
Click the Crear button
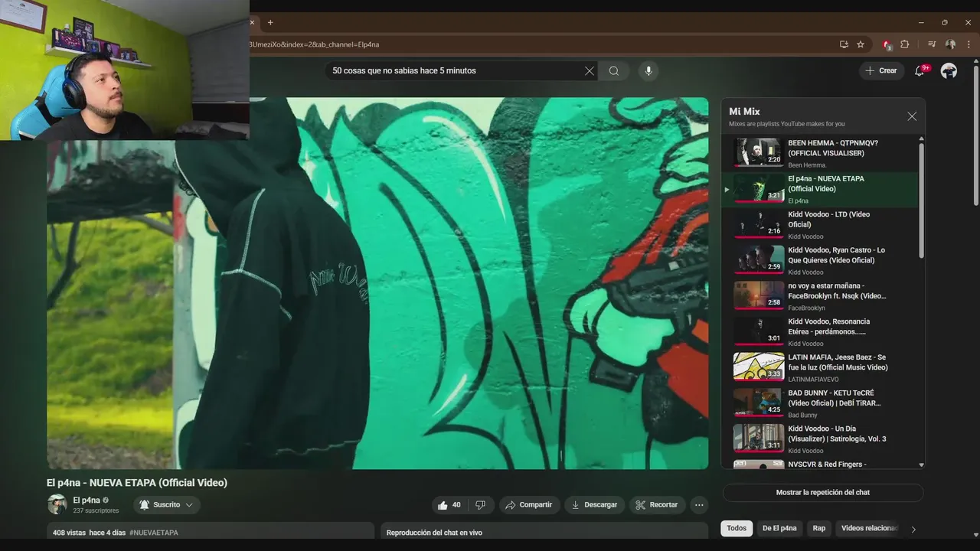coord(880,70)
